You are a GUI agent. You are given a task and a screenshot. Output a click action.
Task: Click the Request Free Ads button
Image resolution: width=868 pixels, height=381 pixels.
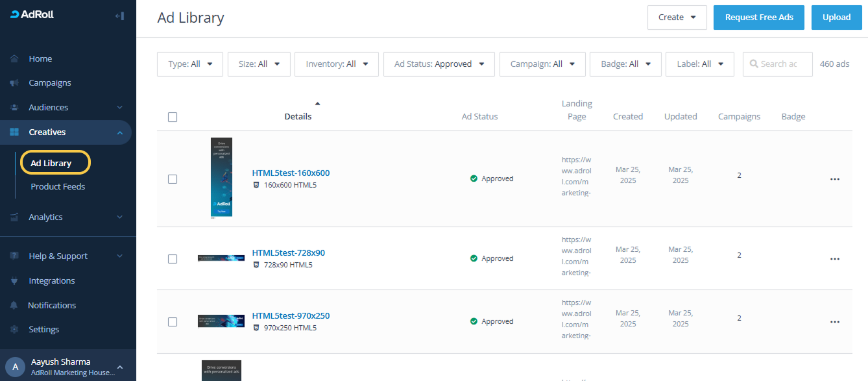tap(759, 18)
